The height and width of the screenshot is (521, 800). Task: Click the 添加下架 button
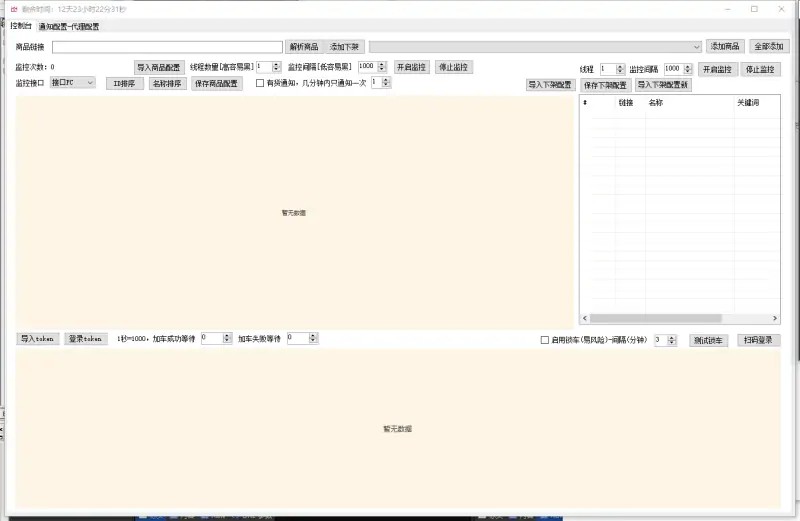pyautogui.click(x=345, y=47)
